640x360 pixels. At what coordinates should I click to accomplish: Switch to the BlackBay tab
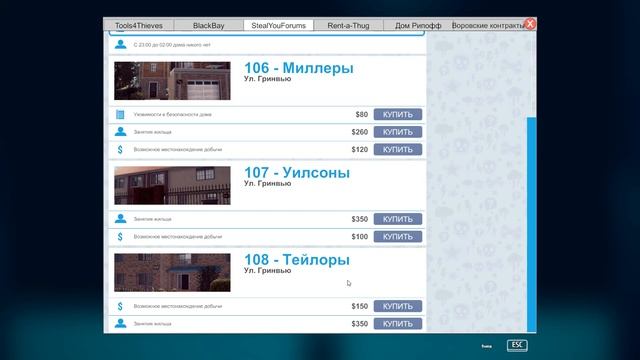tap(209, 25)
